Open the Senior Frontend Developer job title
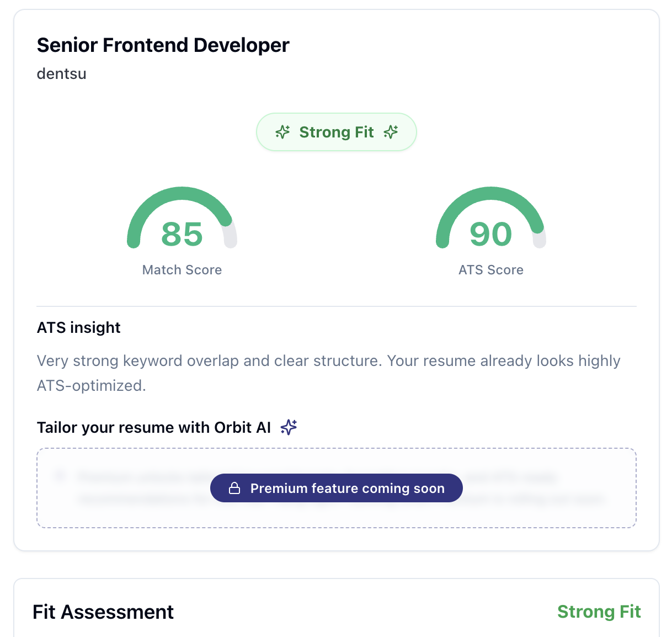 [163, 45]
